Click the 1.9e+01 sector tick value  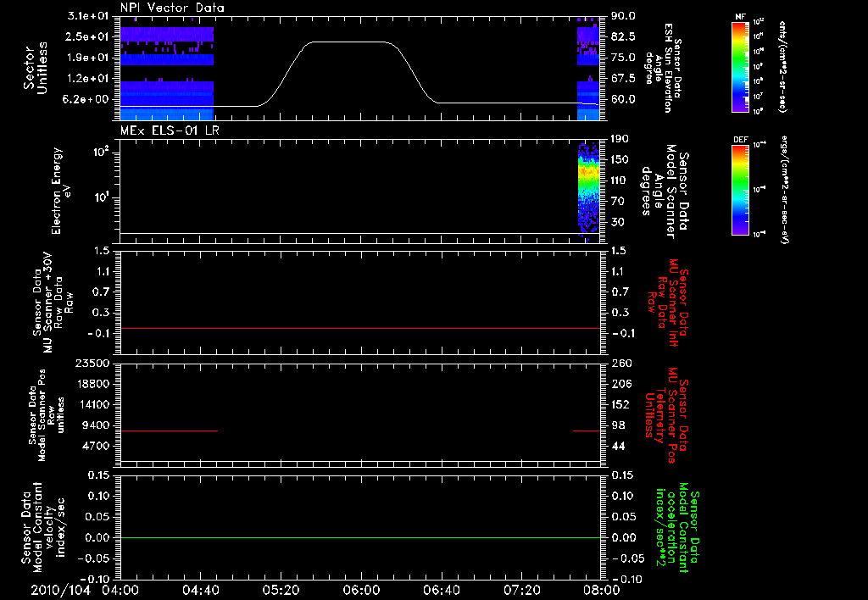pos(87,58)
